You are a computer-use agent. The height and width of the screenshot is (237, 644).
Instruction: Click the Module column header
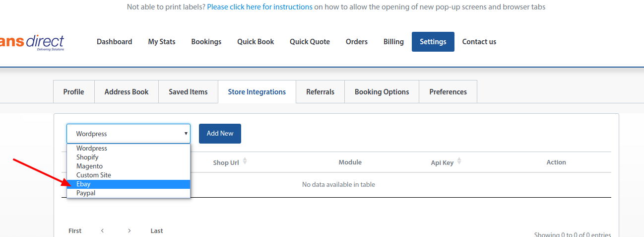click(350, 162)
